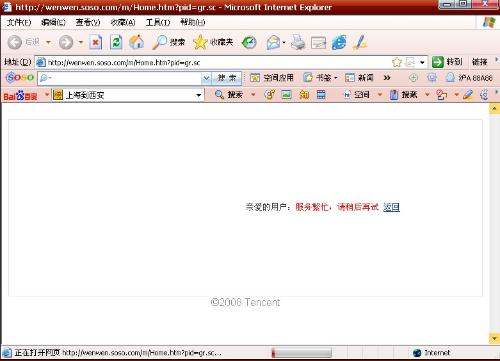Click the Soso toolbar search input
The width and height of the screenshot is (500, 361).
click(120, 78)
